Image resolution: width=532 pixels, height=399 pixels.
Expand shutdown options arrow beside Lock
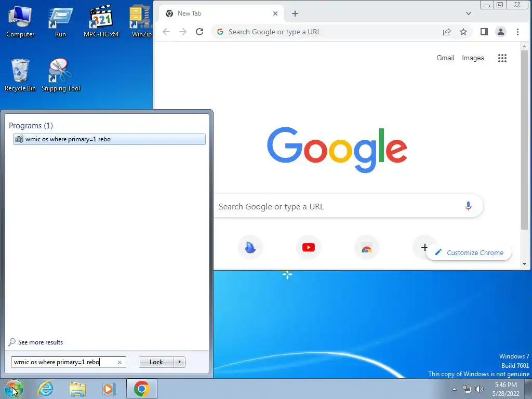179,362
